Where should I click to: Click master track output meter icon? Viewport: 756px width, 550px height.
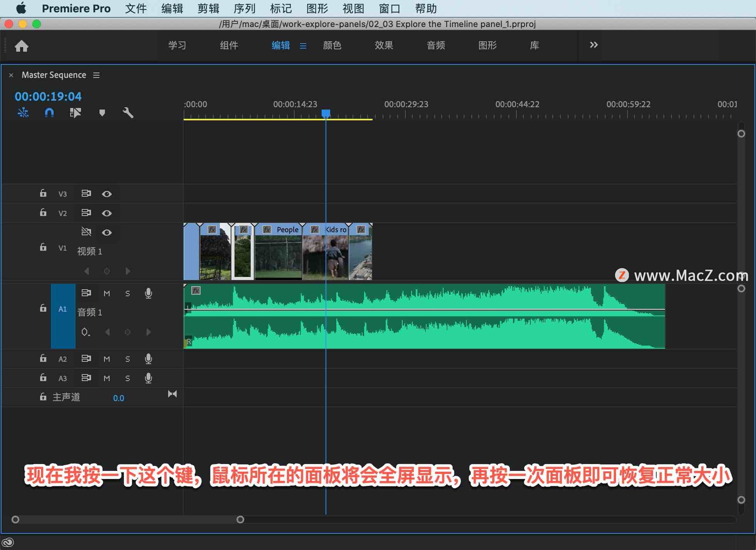tap(172, 394)
